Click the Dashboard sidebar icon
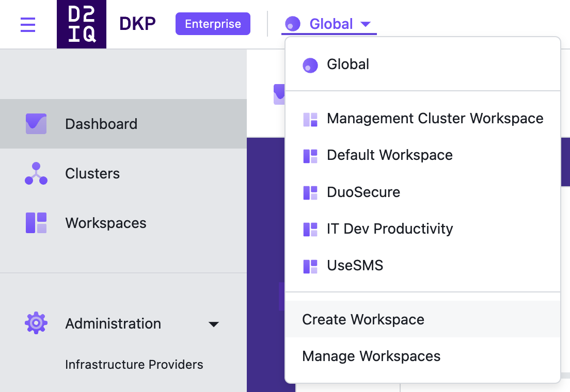The height and width of the screenshot is (392, 570). (x=36, y=124)
